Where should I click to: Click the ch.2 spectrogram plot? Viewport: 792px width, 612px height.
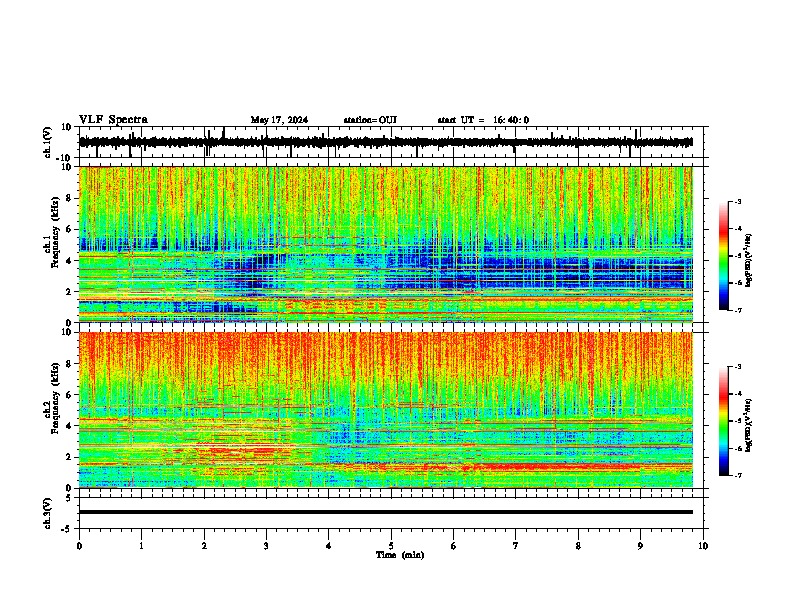[385, 410]
